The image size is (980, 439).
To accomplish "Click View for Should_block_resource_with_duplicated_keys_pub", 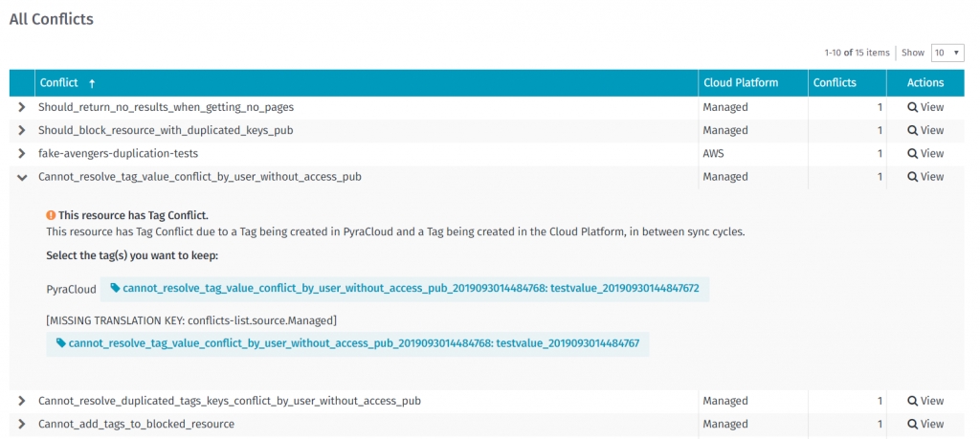I will (924, 130).
